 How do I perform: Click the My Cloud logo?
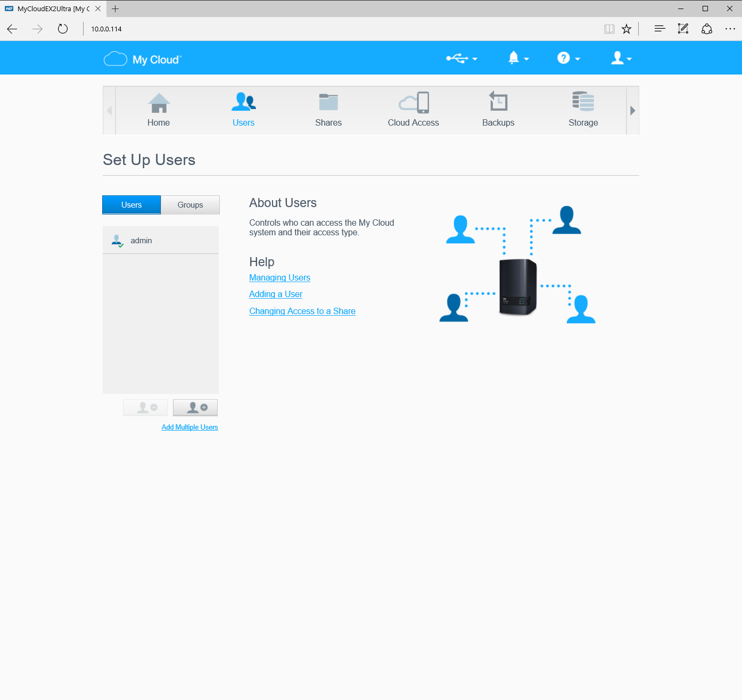coord(143,59)
